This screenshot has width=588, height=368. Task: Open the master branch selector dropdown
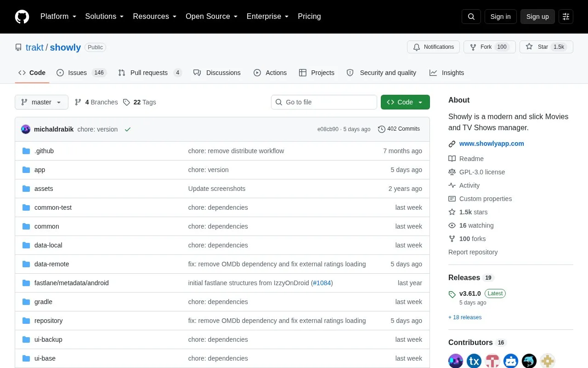(x=41, y=102)
